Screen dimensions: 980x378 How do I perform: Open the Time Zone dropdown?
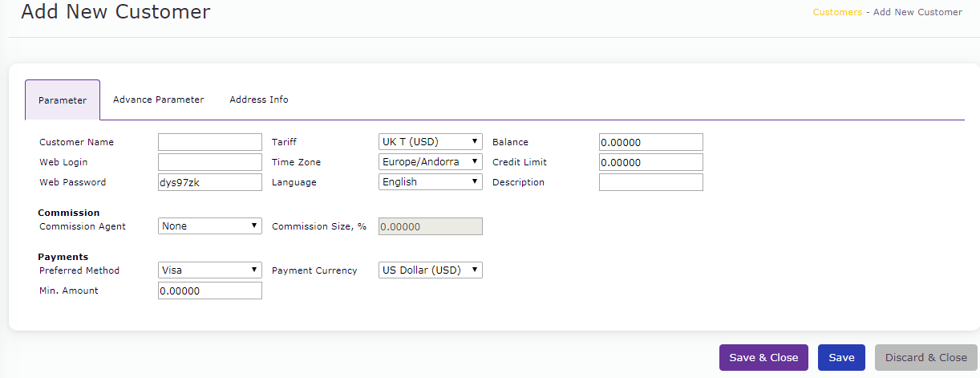430,162
